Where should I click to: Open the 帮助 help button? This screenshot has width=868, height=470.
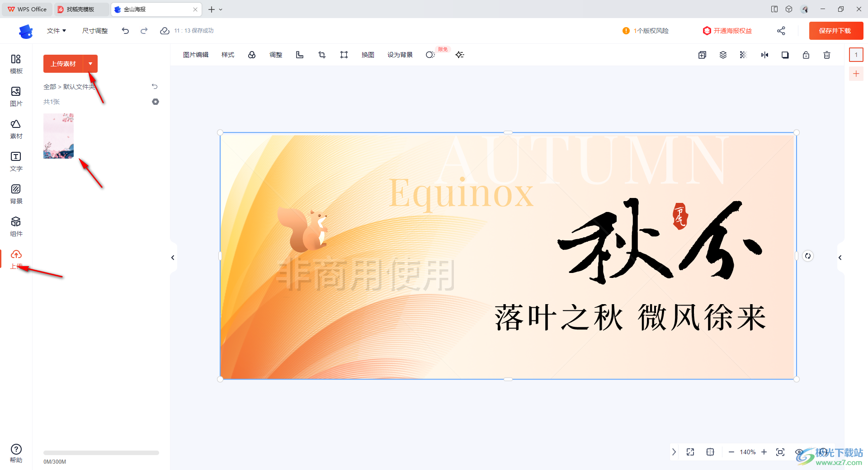point(16,453)
